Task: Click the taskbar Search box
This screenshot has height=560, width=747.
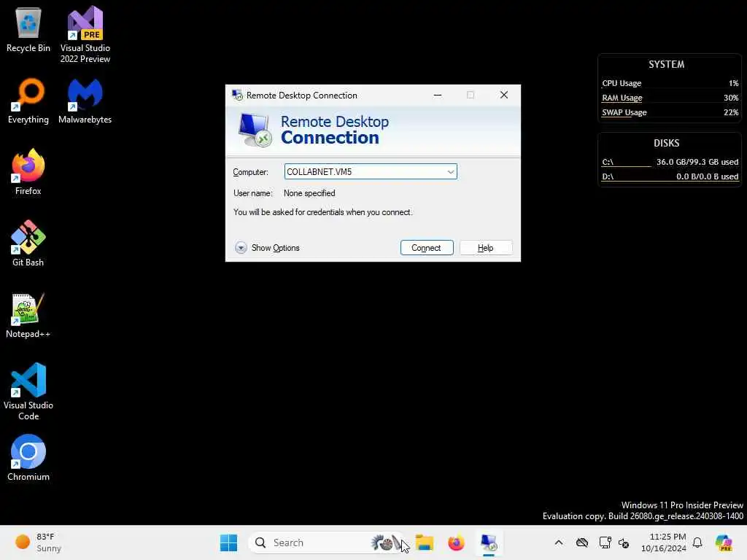Action: click(326, 542)
